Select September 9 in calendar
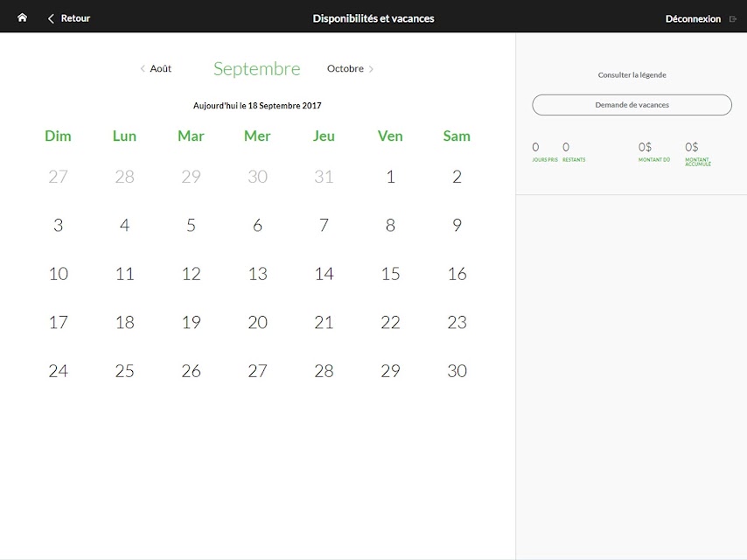 click(x=457, y=225)
